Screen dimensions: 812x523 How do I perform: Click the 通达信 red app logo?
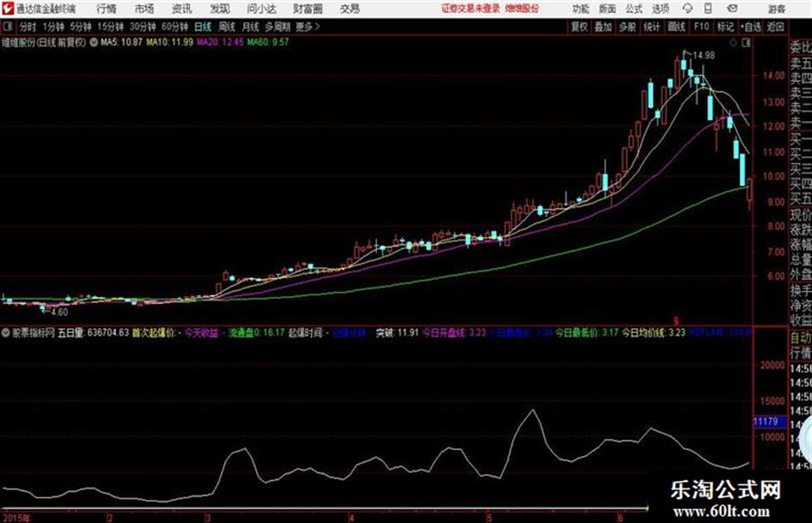[8, 9]
